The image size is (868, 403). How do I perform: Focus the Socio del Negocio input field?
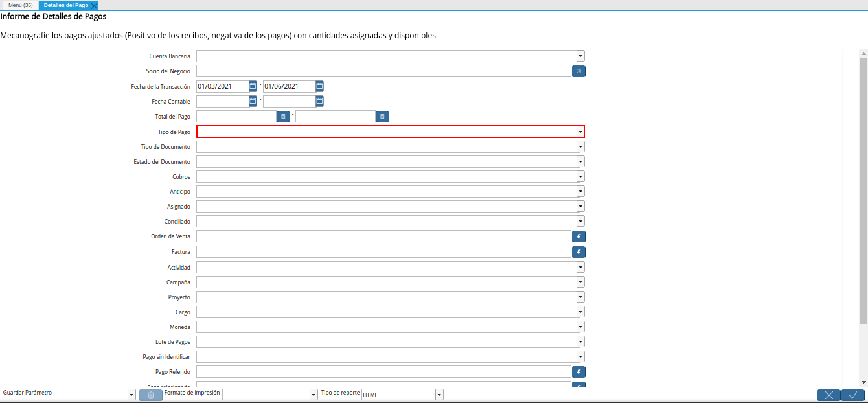click(383, 71)
